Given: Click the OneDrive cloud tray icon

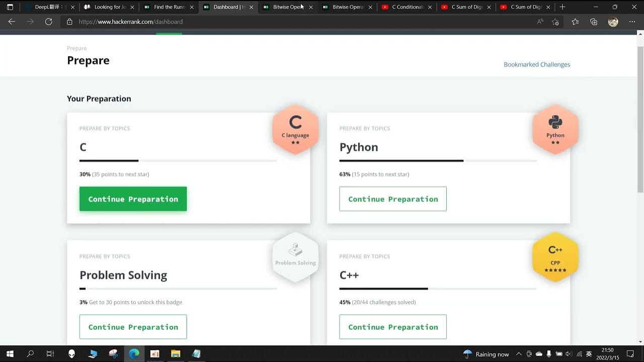Looking at the screenshot, I should [539, 354].
